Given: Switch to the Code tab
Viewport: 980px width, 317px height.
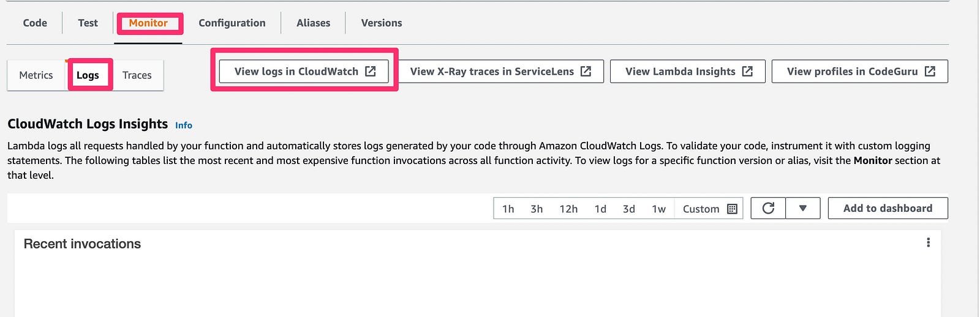Looking at the screenshot, I should tap(35, 23).
